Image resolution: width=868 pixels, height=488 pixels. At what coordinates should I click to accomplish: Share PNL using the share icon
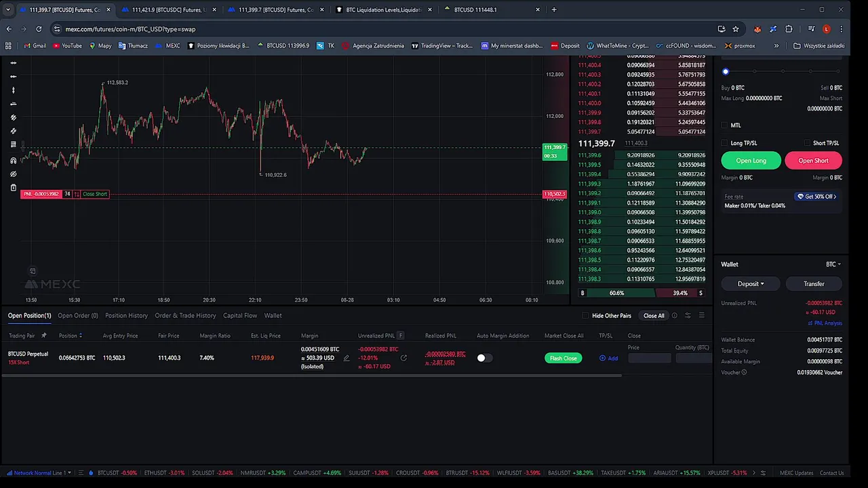tap(403, 358)
